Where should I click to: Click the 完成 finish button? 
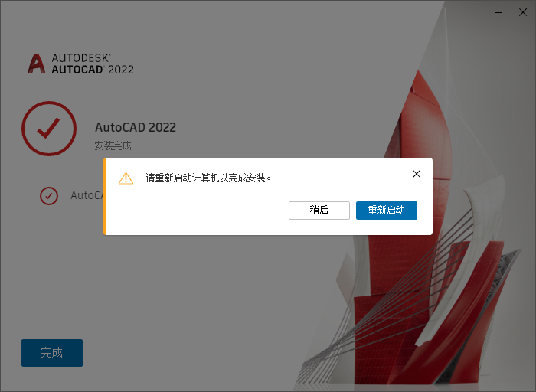(x=52, y=353)
